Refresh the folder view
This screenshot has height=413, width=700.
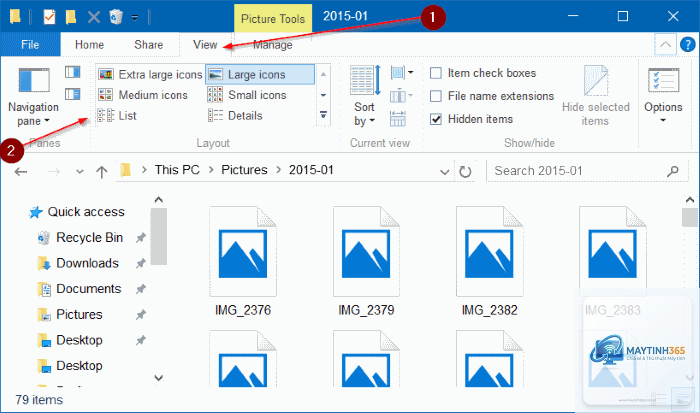[x=465, y=171]
